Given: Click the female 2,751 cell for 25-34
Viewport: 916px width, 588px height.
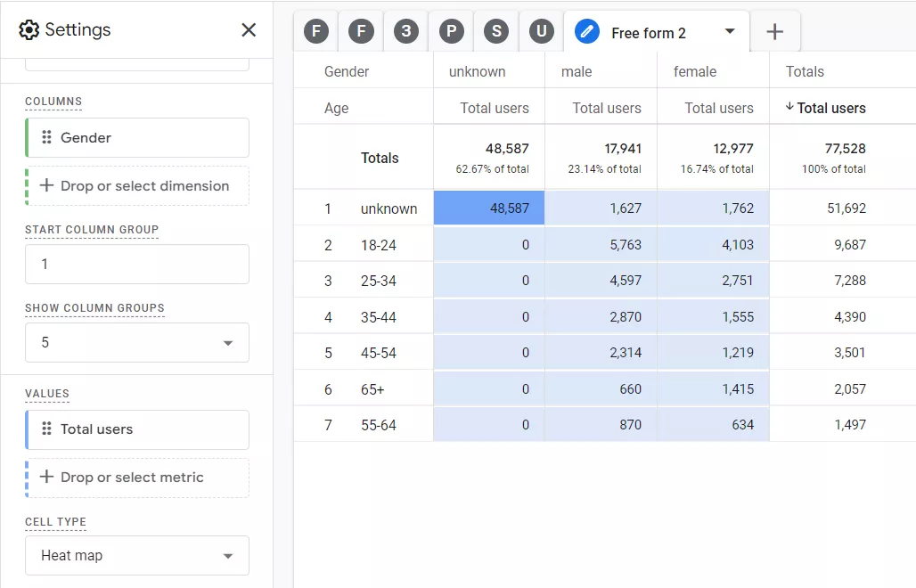Looking at the screenshot, I should pos(714,281).
